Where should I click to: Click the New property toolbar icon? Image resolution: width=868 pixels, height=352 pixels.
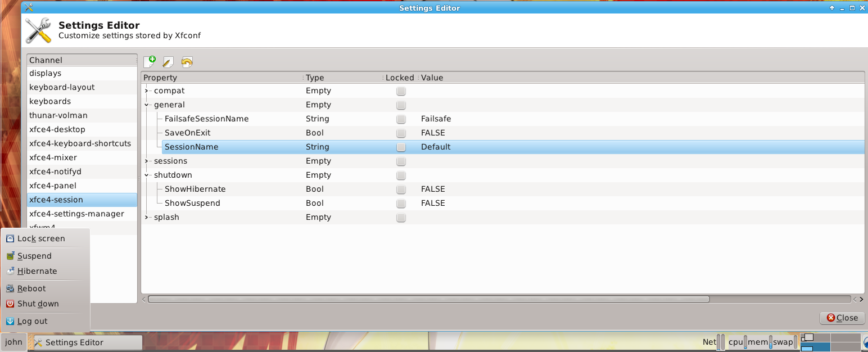coord(150,62)
